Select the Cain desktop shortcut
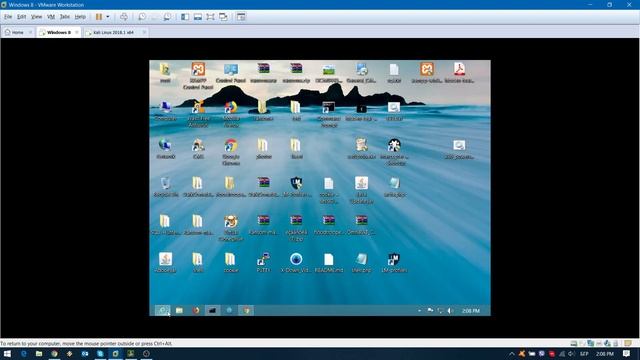Viewport: 640px width, 360px height. point(198,149)
